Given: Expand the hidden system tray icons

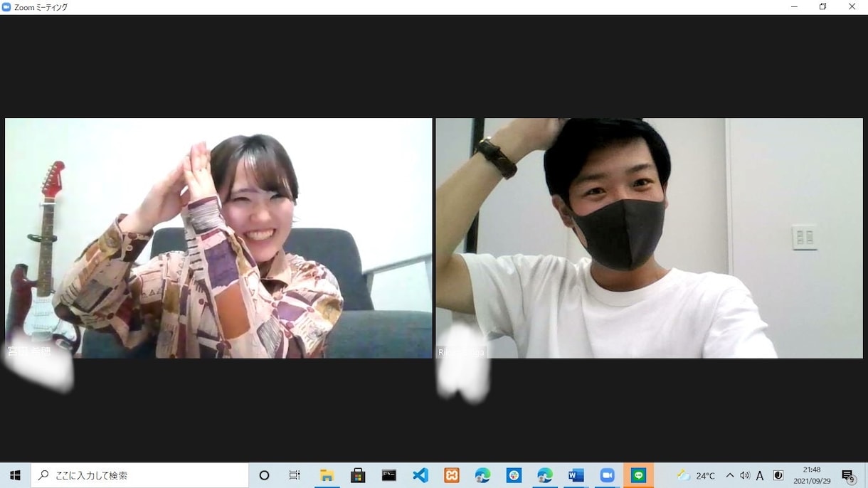Looking at the screenshot, I should pyautogui.click(x=730, y=475).
